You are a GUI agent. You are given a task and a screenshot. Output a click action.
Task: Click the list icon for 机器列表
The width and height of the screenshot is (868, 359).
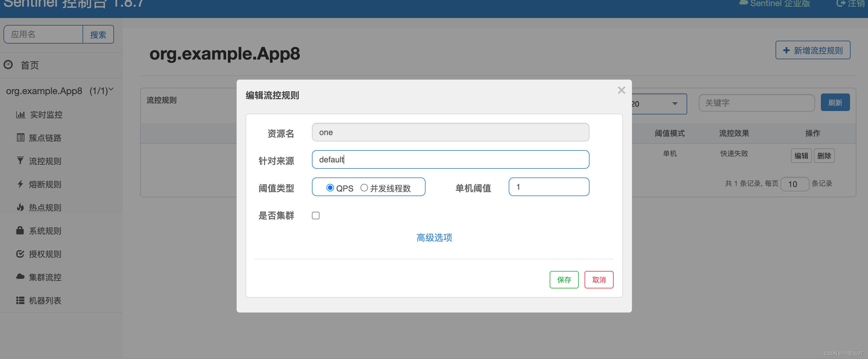pos(20,300)
